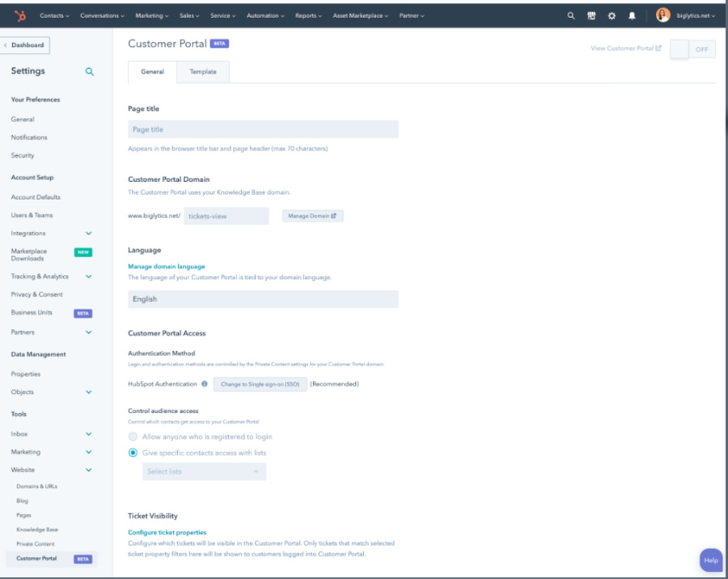This screenshot has height=579, width=728.
Task: Click the BETA badge next to Customer Portal title
Action: (219, 44)
